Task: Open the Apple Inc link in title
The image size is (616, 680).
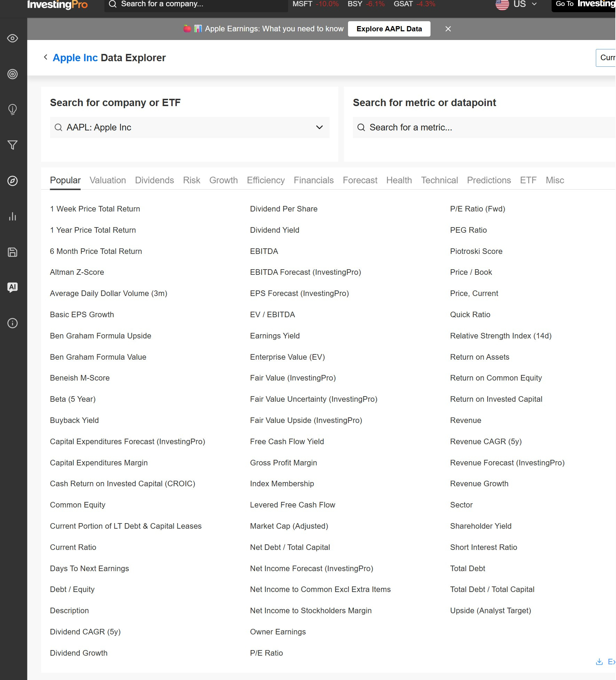Action: 75,58
